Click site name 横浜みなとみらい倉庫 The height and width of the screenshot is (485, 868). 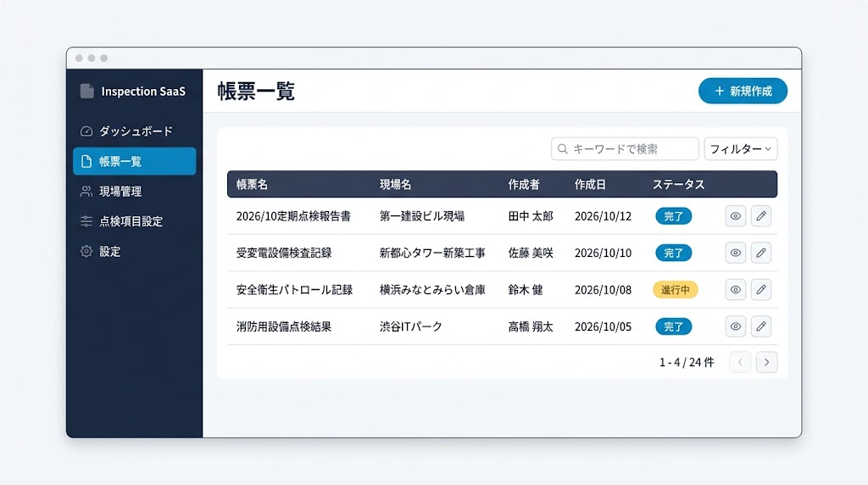[x=432, y=290]
